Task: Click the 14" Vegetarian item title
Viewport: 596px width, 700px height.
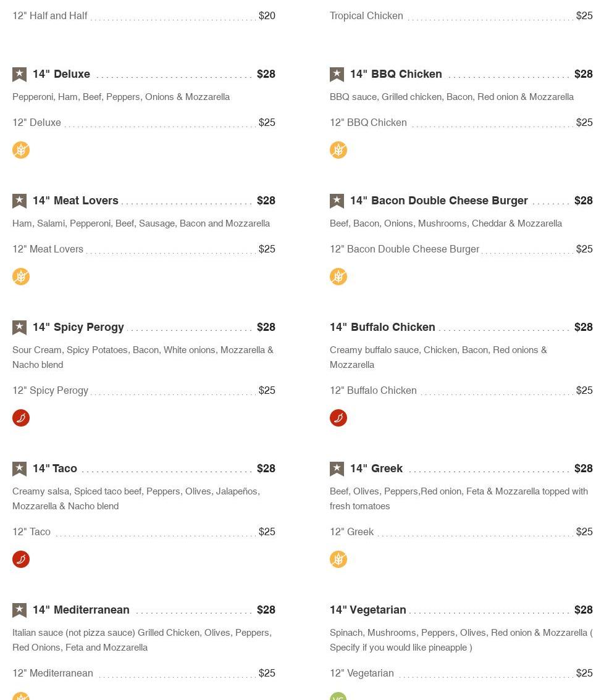Action: (x=368, y=610)
